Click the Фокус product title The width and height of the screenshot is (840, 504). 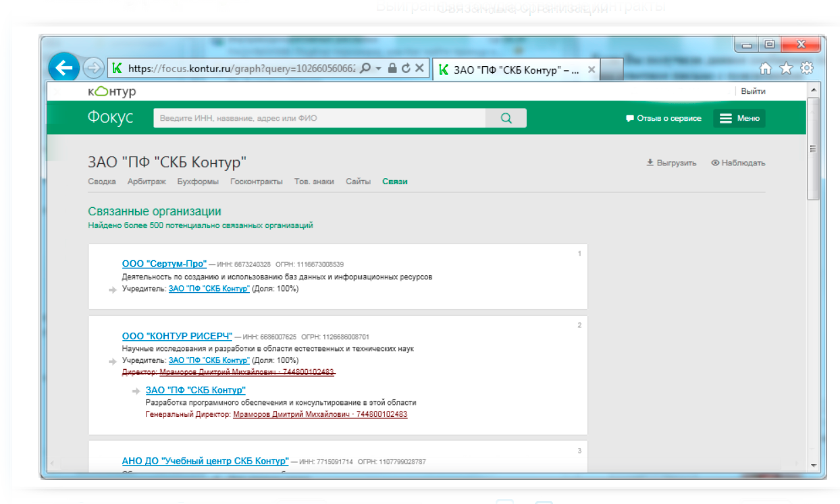tap(110, 117)
